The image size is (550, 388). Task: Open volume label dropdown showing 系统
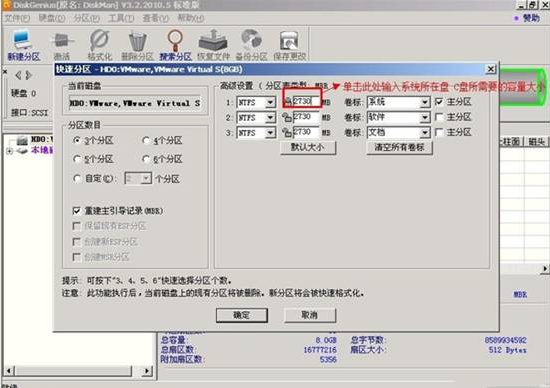pyautogui.click(x=424, y=102)
